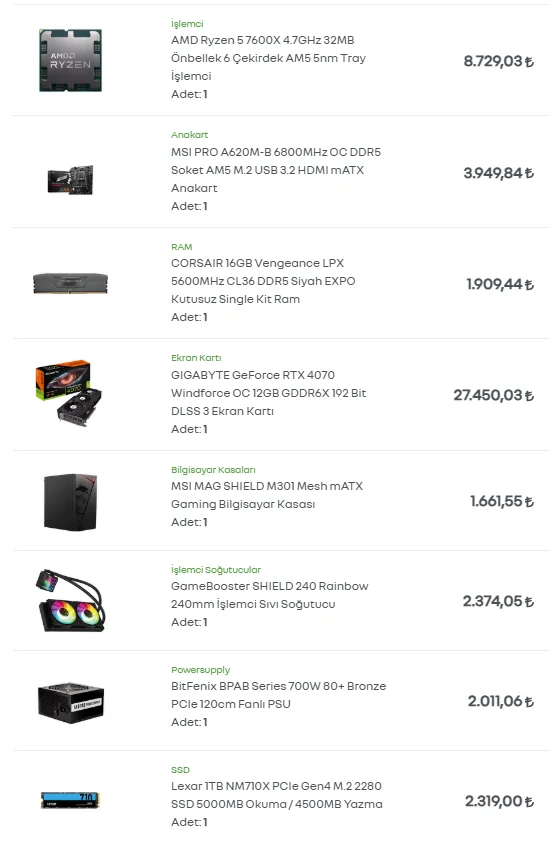Open the AMD Ryzen 5 7600X product title
Screen dimensions: 549x856
point(268,58)
